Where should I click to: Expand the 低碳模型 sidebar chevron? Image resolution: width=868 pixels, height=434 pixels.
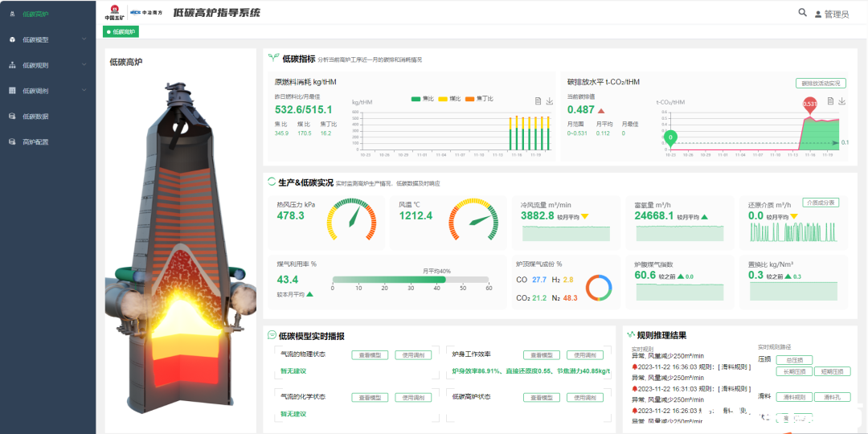[x=84, y=39]
